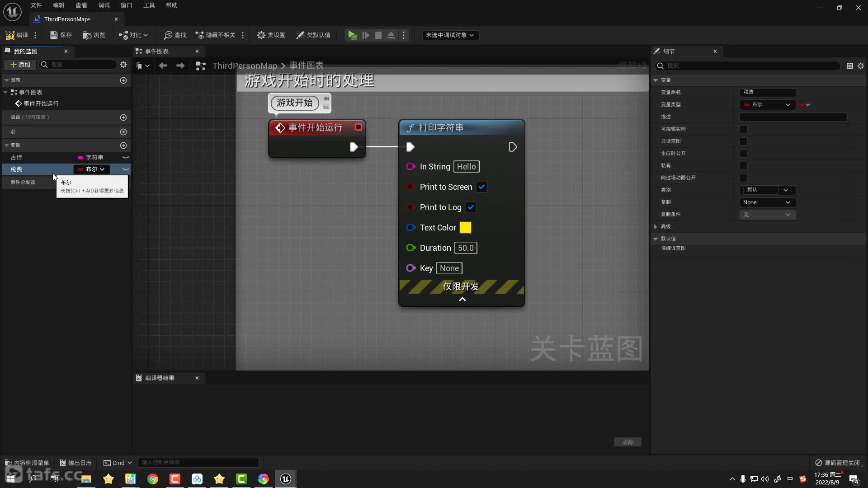Open bookmarks dropdown in event graph
868x488 pixels.
[143, 66]
